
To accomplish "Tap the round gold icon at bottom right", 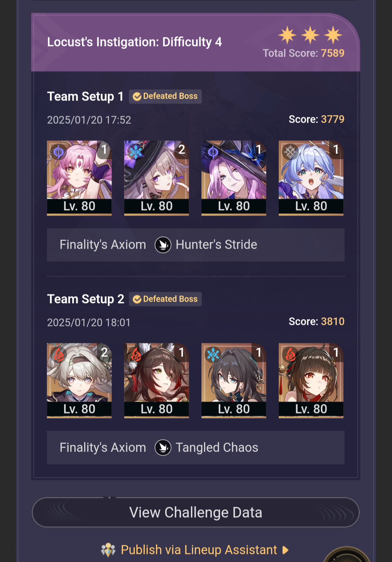I will tap(347, 555).
